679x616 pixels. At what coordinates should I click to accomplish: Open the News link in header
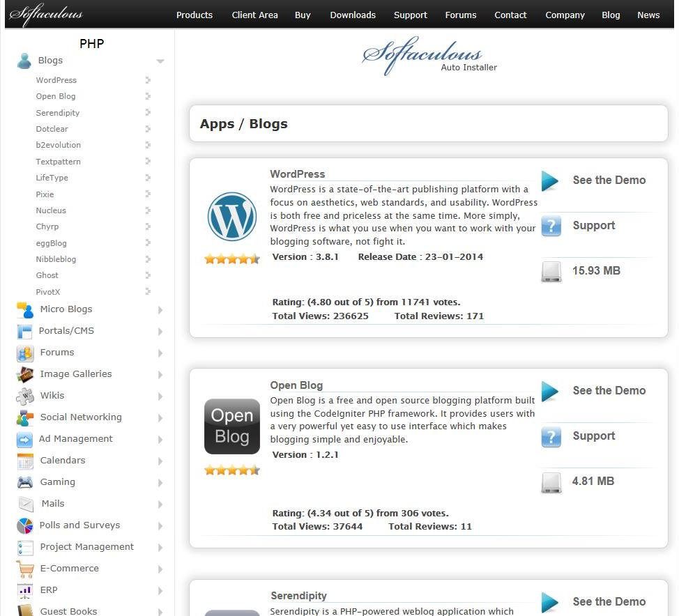click(x=648, y=15)
